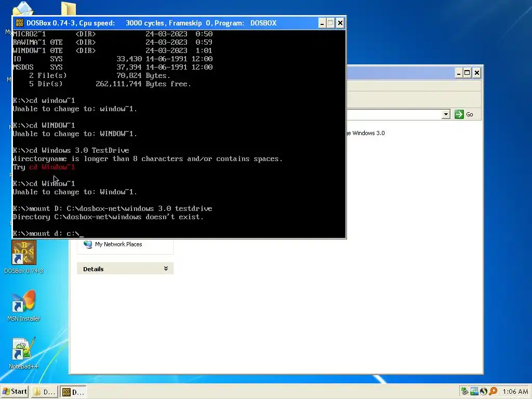
Task: Select the yellow folder icon on the desktop
Action: pos(68,8)
